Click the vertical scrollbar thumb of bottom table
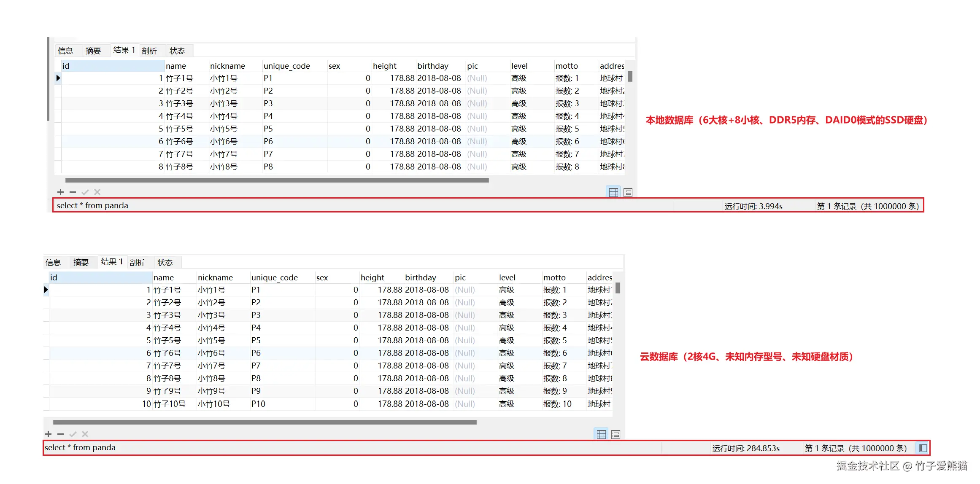Viewport: 980px width, 484px height. click(618, 288)
